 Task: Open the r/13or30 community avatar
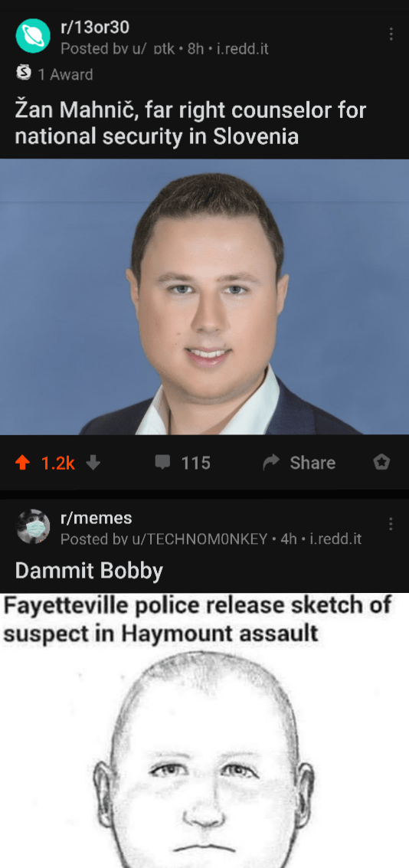pyautogui.click(x=33, y=36)
